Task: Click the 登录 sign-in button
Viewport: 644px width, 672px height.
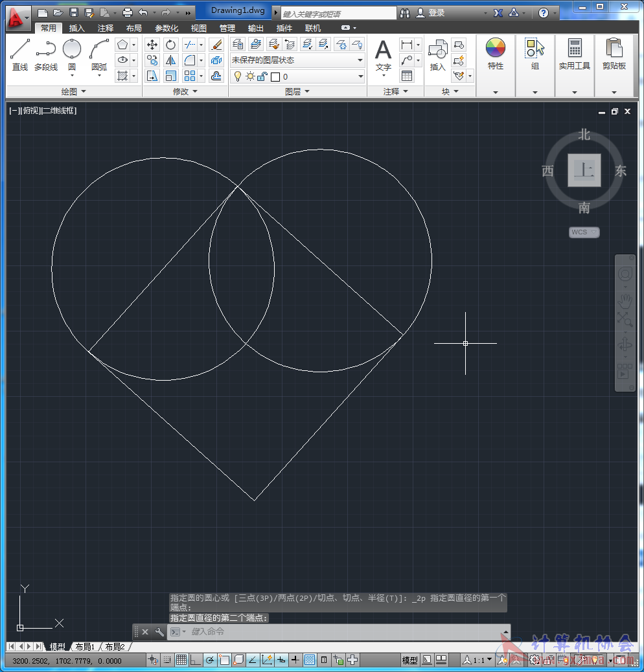Action: coord(431,13)
